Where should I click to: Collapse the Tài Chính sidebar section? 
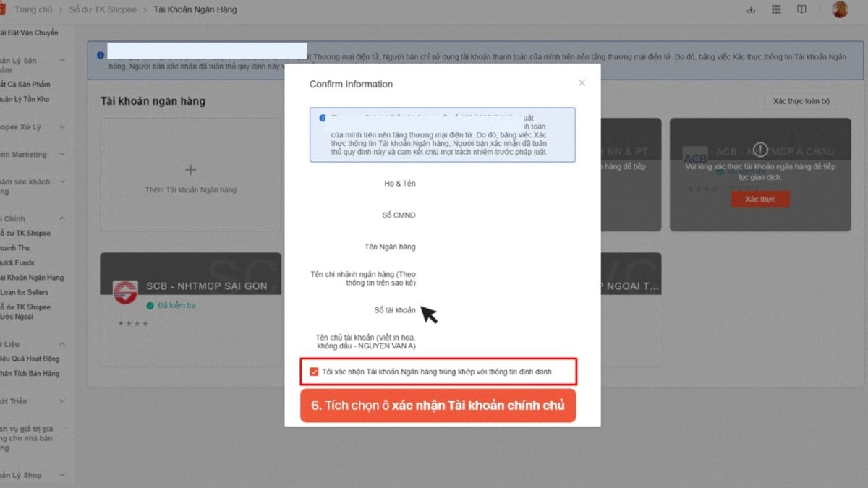click(x=62, y=218)
